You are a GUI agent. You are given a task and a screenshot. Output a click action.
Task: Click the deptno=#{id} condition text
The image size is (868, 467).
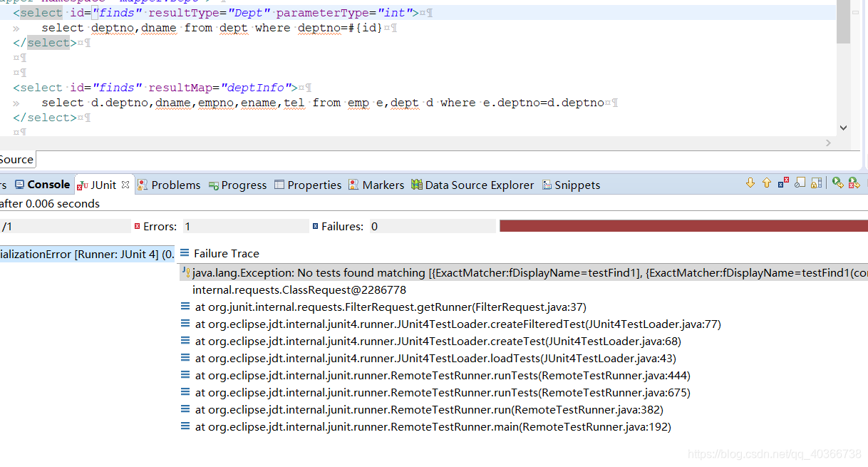[x=341, y=28]
